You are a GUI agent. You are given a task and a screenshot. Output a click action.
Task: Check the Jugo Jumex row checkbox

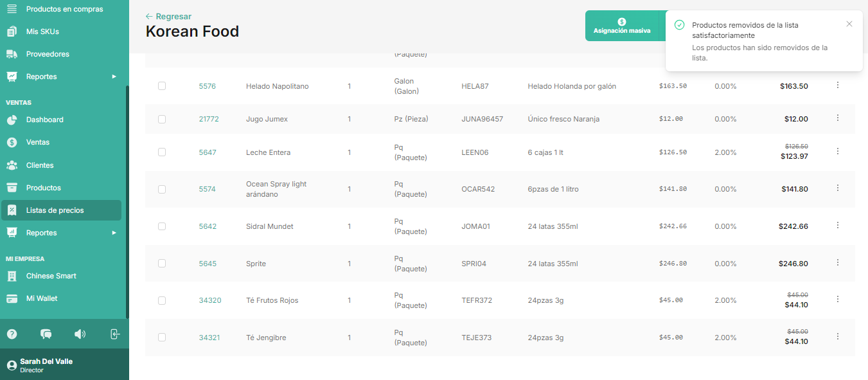(x=162, y=119)
